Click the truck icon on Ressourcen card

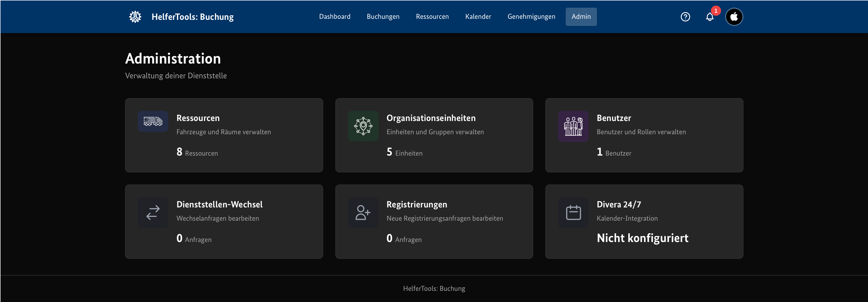point(153,121)
